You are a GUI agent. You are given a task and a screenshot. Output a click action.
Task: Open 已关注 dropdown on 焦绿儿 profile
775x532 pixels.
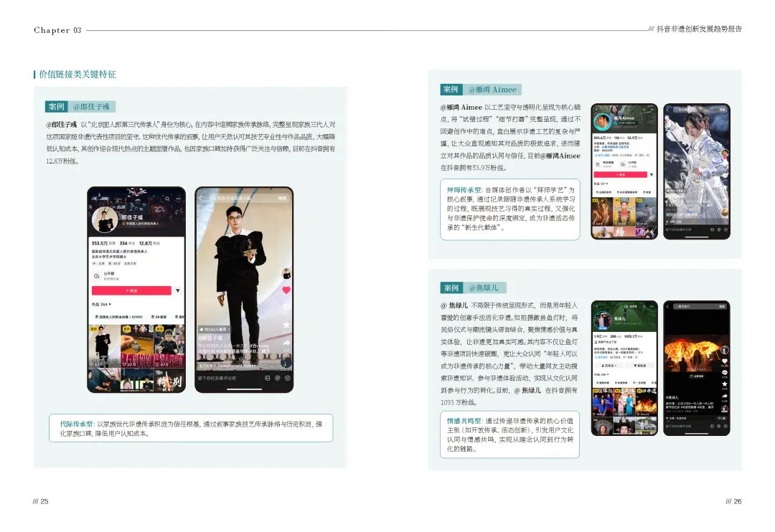coord(609,366)
